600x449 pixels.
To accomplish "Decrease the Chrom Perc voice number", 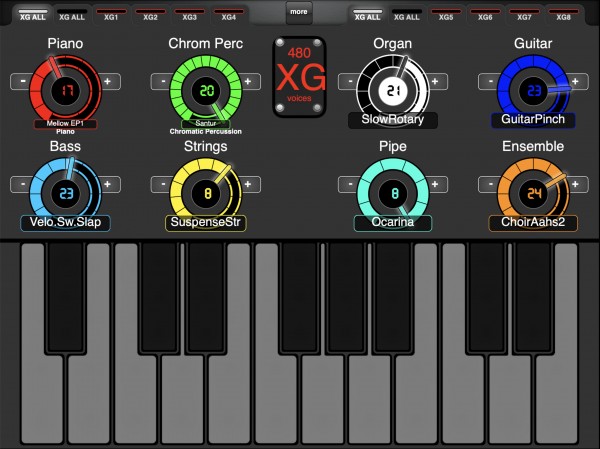I will point(163,82).
